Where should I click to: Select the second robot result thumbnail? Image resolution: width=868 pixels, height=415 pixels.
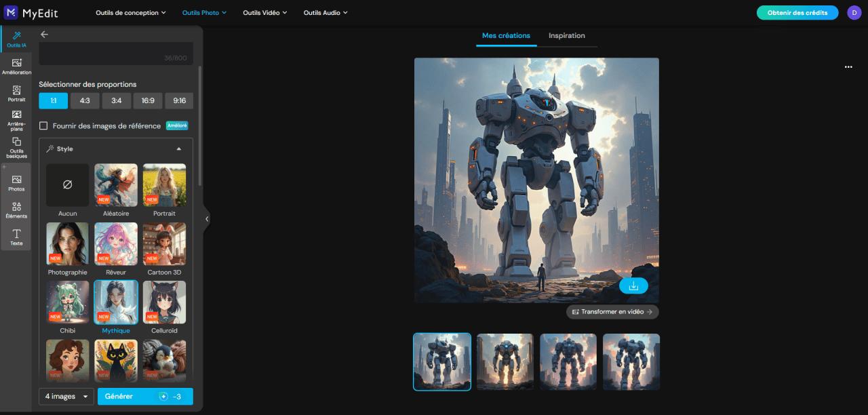coord(505,361)
